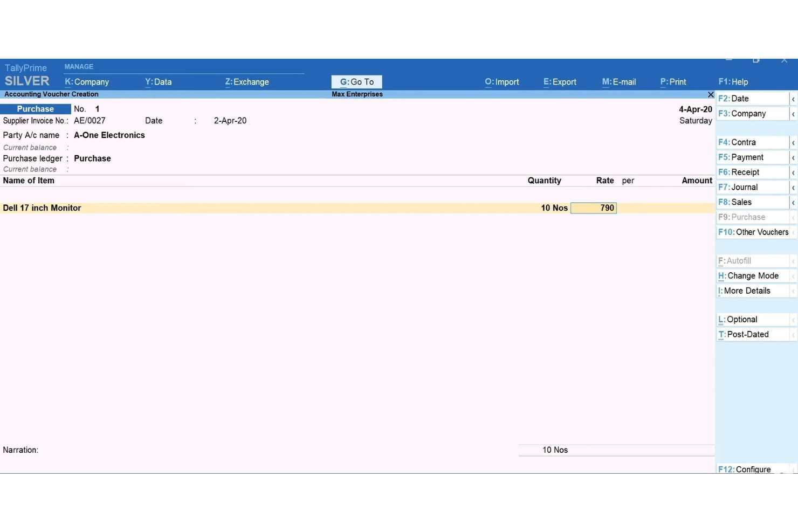Switch to F5: Payment voucher
This screenshot has width=798, height=532.
(752, 157)
